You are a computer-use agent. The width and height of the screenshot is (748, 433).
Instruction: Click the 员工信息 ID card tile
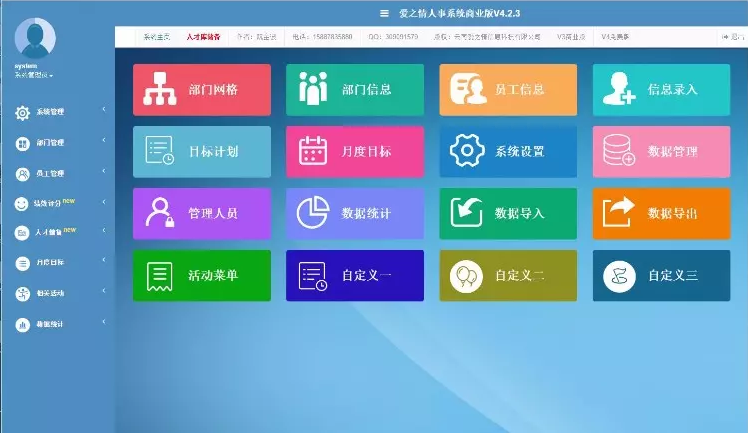point(508,90)
